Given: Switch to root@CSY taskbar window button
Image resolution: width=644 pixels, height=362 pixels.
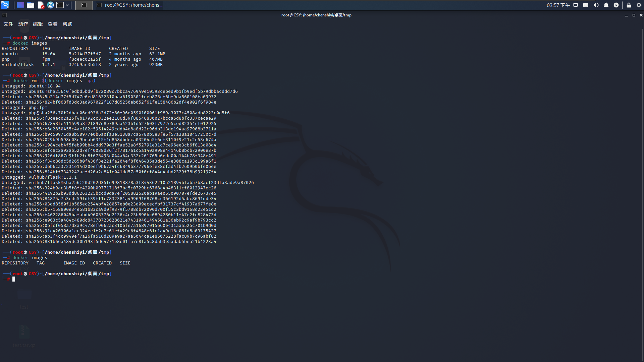Looking at the screenshot, I should coord(129,5).
